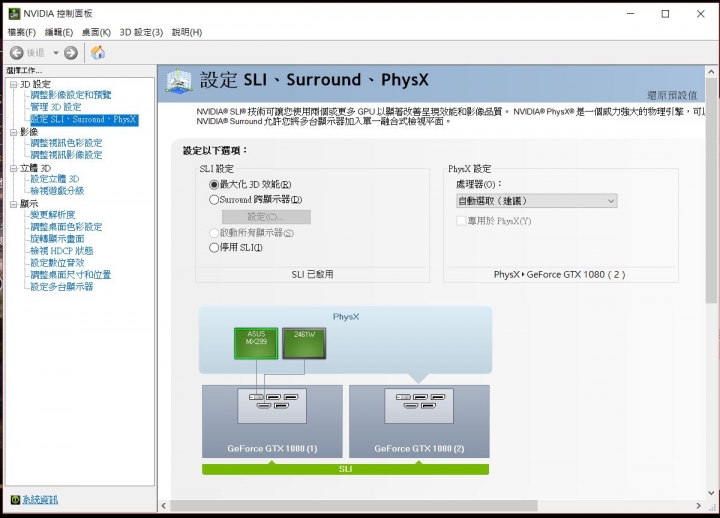Click vertical scrollbar down arrow

click(x=711, y=493)
